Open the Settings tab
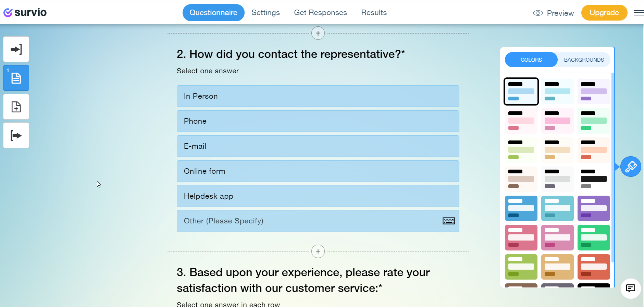Image resolution: width=644 pixels, height=307 pixels. point(265,13)
